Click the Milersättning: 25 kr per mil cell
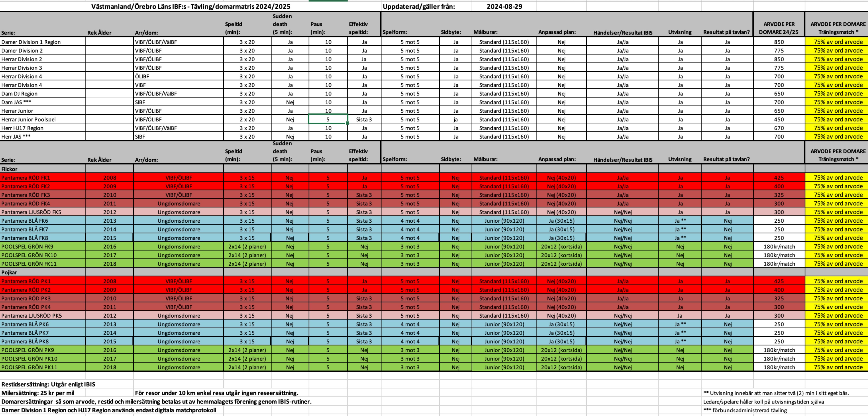The width and height of the screenshot is (868, 416). click(38, 393)
